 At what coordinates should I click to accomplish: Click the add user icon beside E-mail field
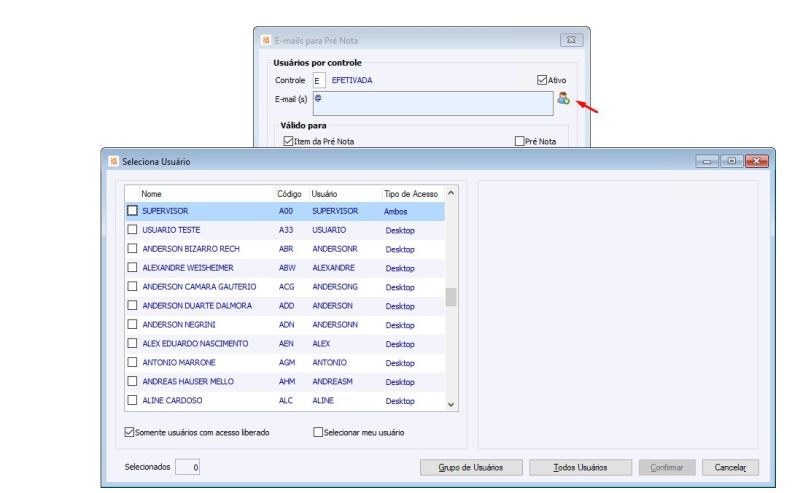pyautogui.click(x=563, y=98)
